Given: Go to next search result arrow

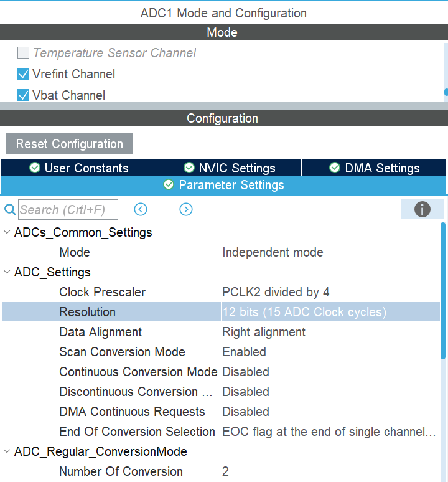Looking at the screenshot, I should (x=185, y=209).
